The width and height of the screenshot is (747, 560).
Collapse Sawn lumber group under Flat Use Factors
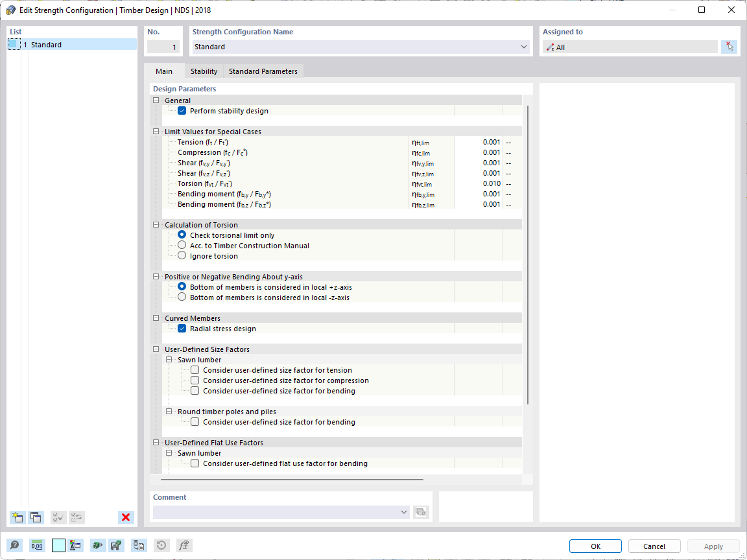tap(169, 453)
